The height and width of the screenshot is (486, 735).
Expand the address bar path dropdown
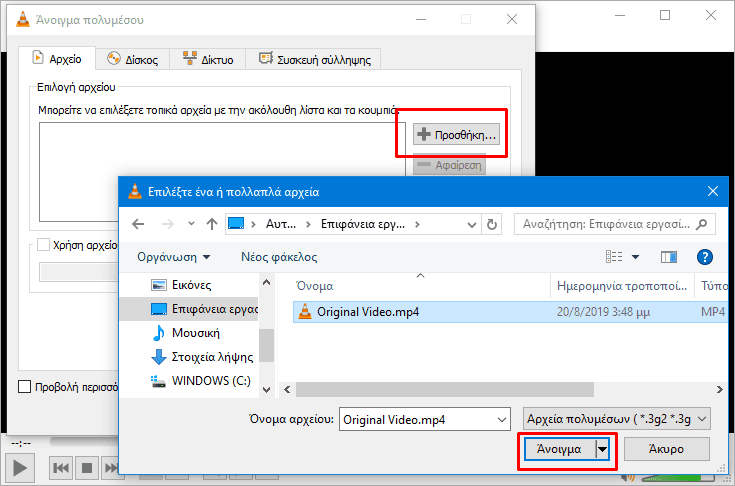(472, 224)
